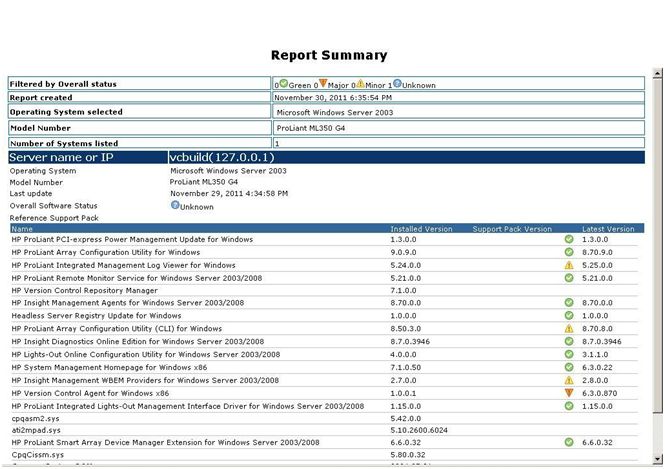665x469 pixels.
Task: Click green check for System Management Homepage
Action: coord(569,367)
